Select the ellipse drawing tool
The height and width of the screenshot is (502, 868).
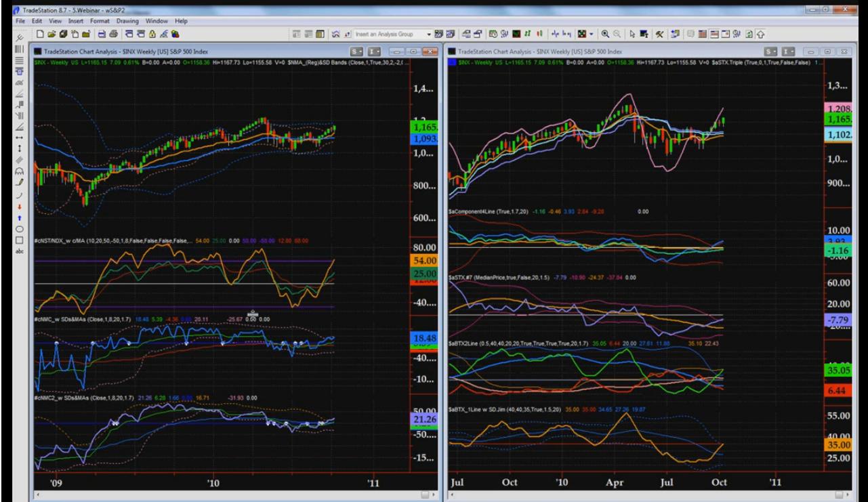[x=19, y=228]
